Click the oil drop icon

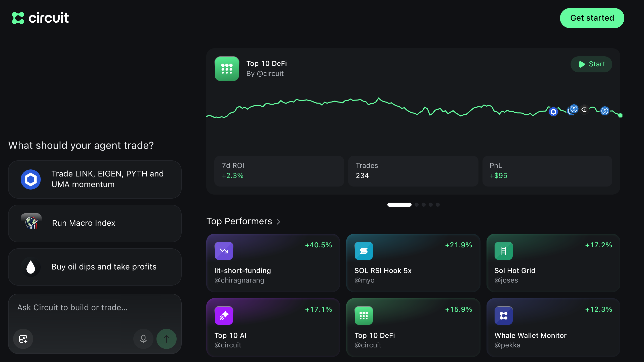pos(31,267)
